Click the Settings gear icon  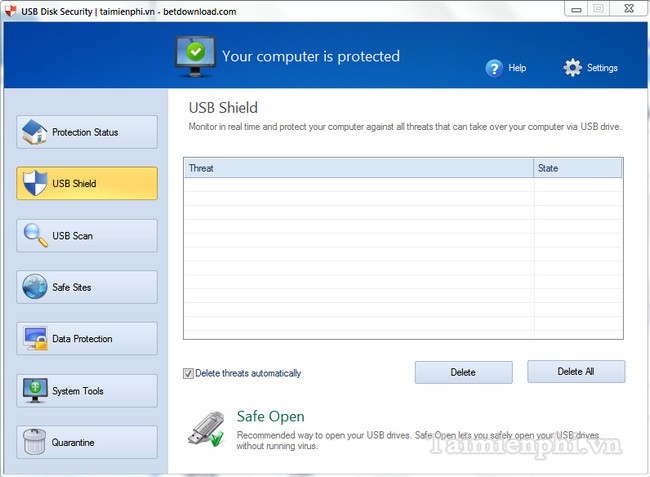[x=572, y=68]
